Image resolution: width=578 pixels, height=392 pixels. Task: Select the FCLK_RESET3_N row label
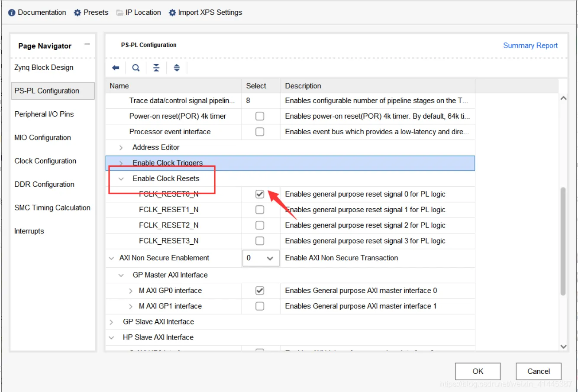point(168,241)
